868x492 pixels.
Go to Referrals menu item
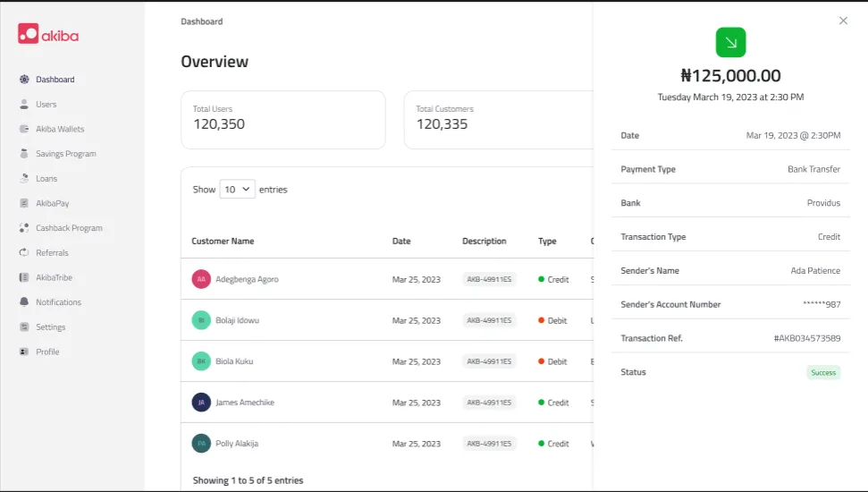pyautogui.click(x=52, y=252)
